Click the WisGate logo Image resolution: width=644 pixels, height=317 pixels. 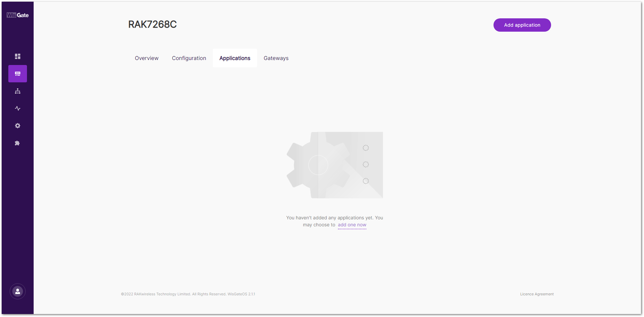(x=18, y=15)
